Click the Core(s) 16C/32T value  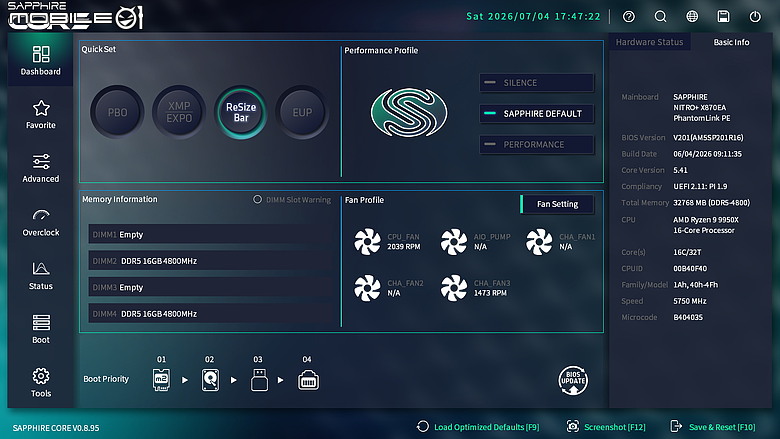[687, 252]
